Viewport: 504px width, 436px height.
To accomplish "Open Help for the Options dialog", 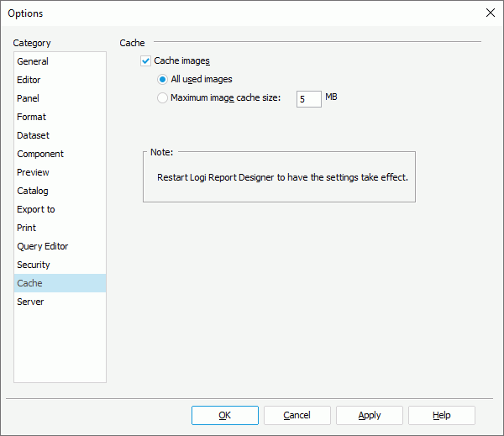I will pos(442,415).
